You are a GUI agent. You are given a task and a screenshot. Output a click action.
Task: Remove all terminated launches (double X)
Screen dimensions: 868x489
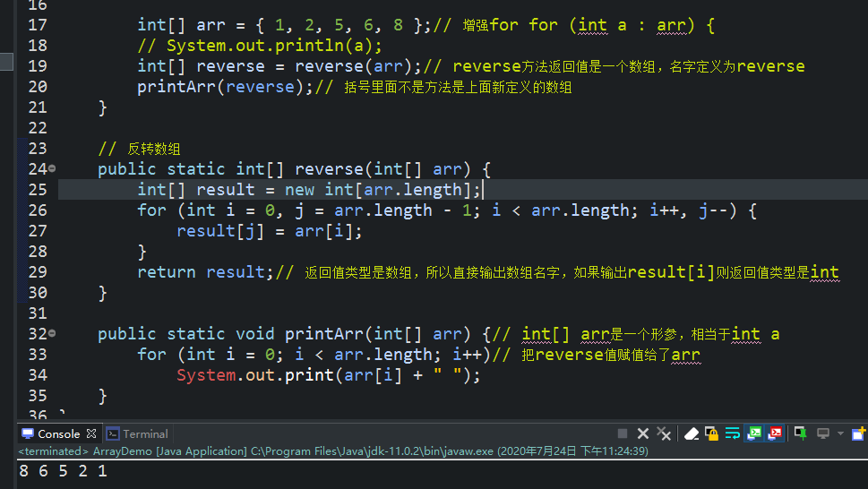(664, 433)
